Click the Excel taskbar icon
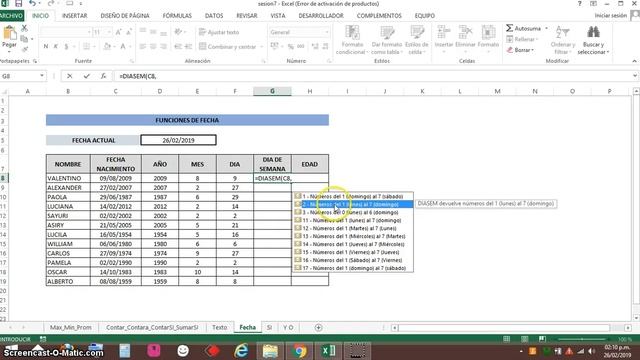 point(328,351)
